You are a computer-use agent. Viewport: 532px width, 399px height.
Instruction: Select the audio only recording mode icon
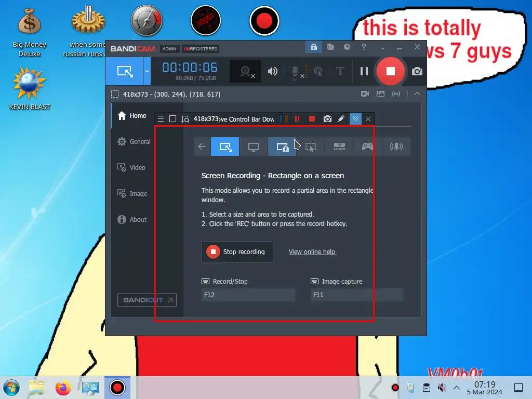tap(396, 147)
